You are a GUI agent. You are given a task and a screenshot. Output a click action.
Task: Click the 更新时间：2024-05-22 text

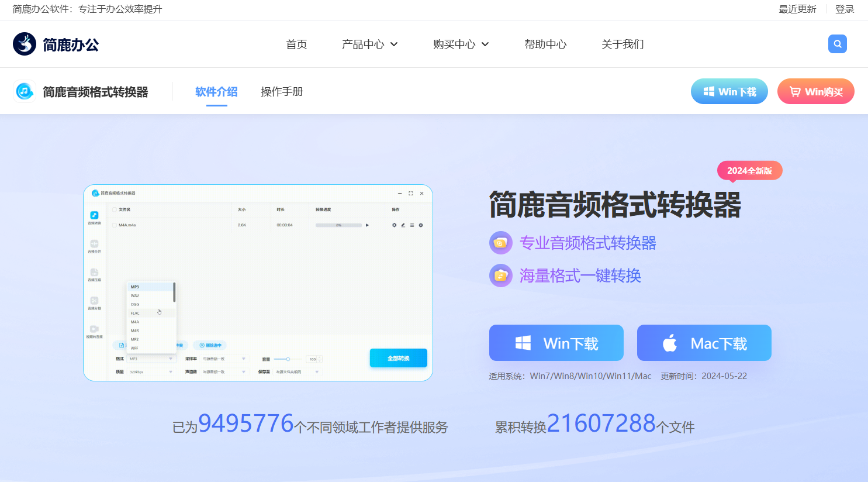click(x=704, y=376)
